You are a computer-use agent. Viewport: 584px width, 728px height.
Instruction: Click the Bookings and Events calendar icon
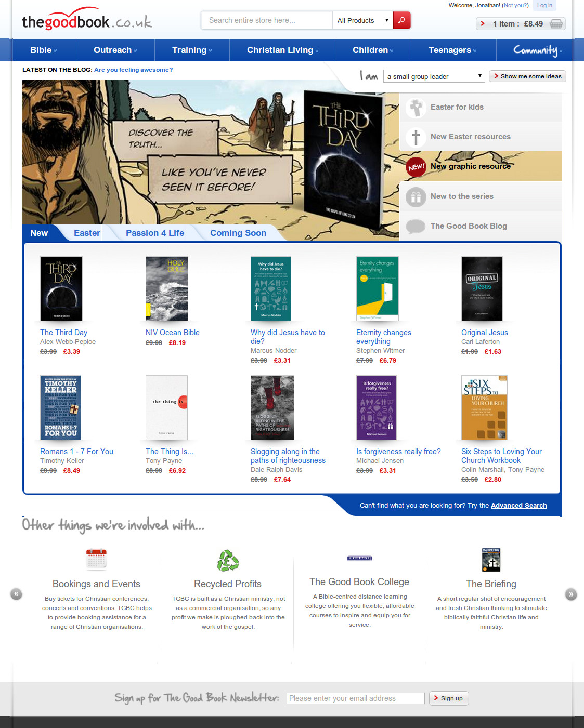tap(96, 559)
